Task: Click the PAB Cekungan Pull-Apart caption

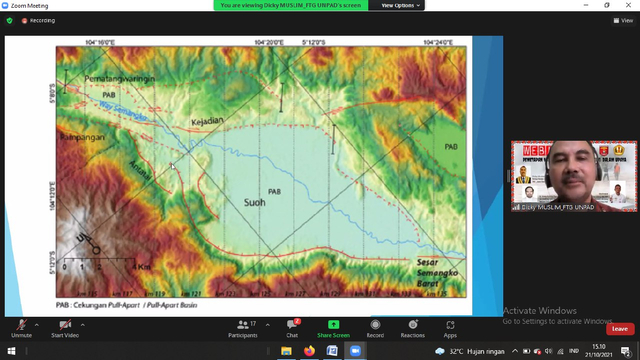Action: [x=127, y=305]
